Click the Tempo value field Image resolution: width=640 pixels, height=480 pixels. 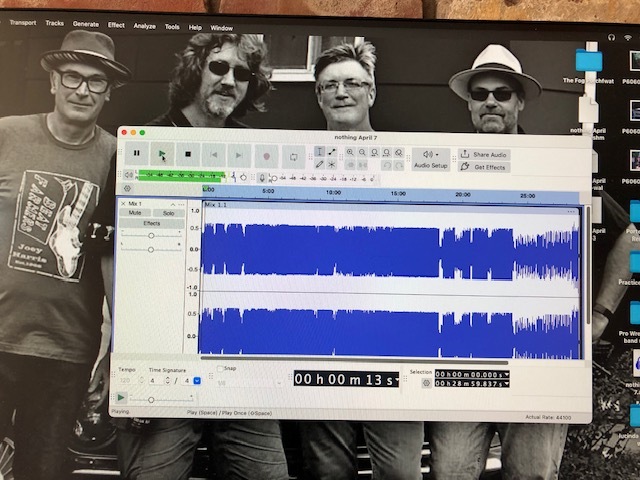point(126,380)
